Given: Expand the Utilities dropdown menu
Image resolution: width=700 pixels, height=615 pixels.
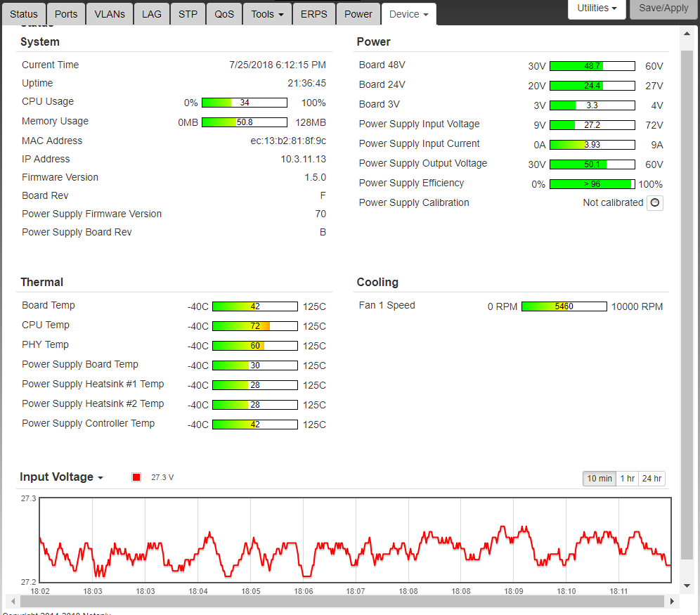Looking at the screenshot, I should pos(597,8).
